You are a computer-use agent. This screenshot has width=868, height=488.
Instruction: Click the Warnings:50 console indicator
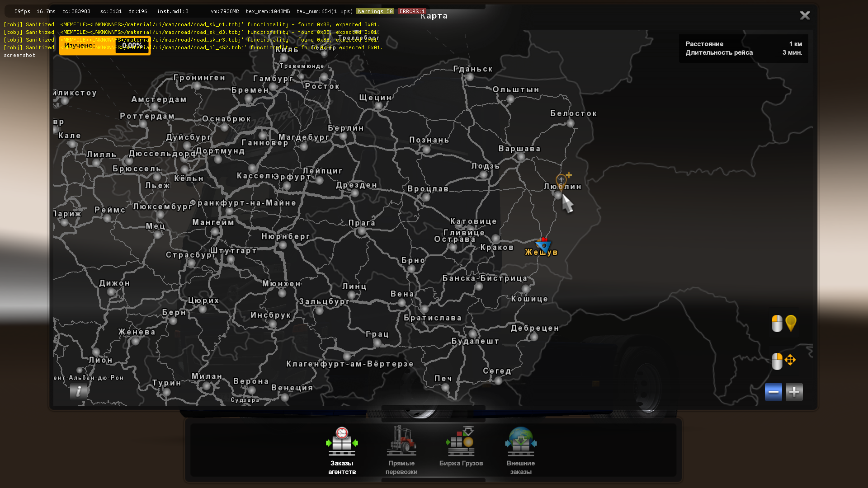pyautogui.click(x=375, y=11)
